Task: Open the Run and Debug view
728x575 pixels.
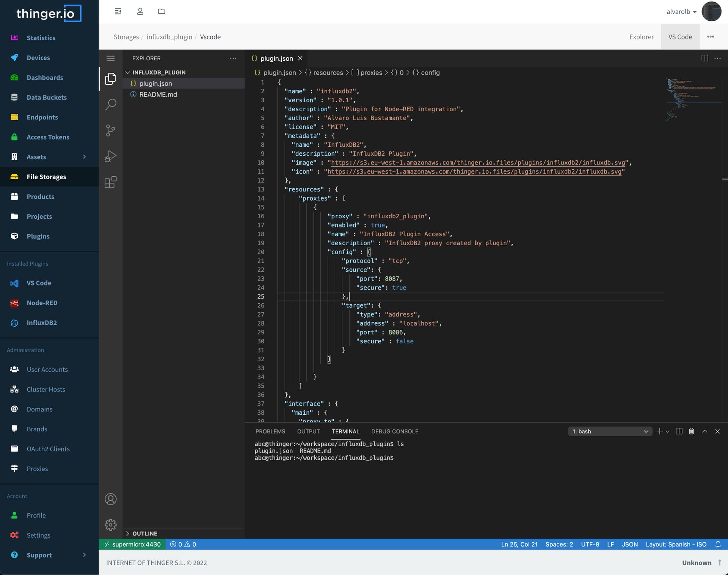Action: (x=110, y=156)
